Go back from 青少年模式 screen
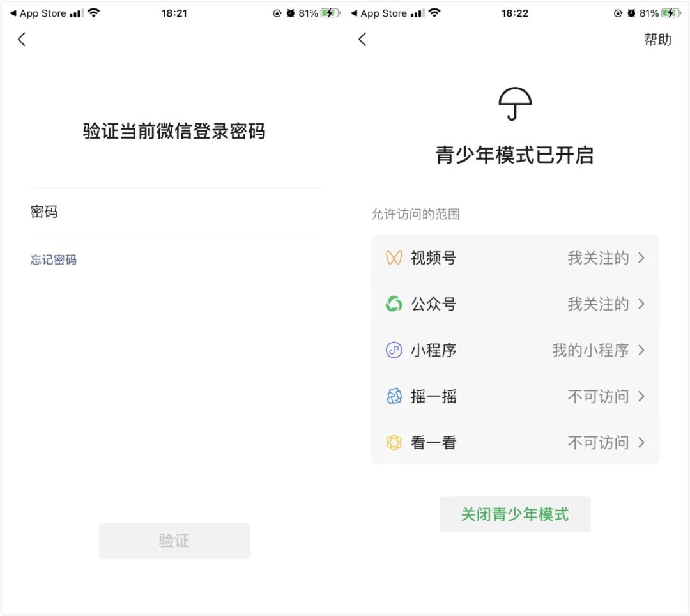This screenshot has height=616, width=690. pos(362,39)
